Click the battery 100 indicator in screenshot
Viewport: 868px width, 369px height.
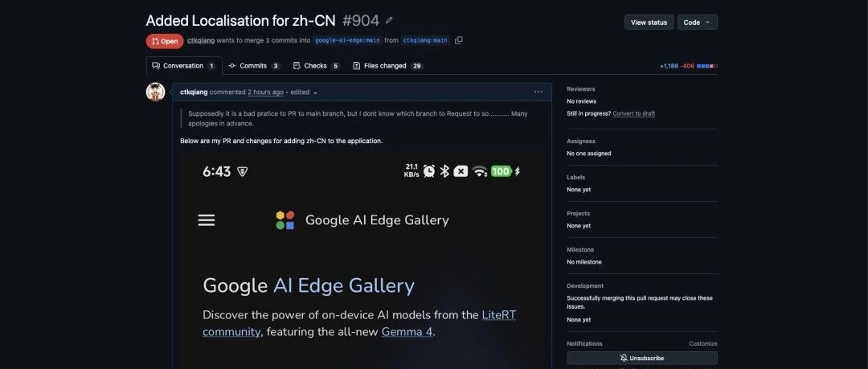tap(501, 171)
